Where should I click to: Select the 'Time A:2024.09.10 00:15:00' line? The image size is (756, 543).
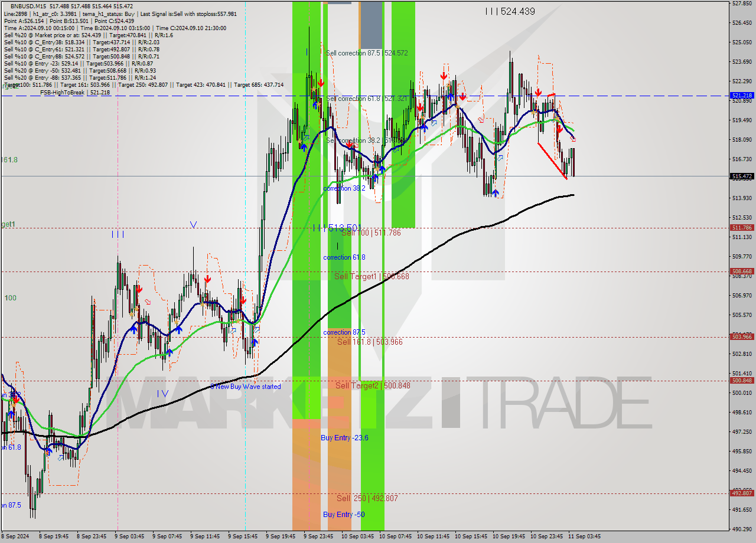pos(115,28)
